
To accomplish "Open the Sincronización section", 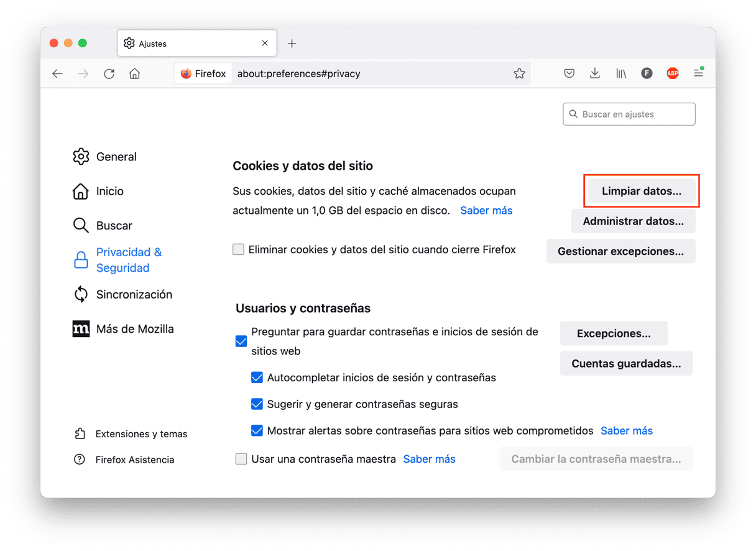I will tap(122, 294).
